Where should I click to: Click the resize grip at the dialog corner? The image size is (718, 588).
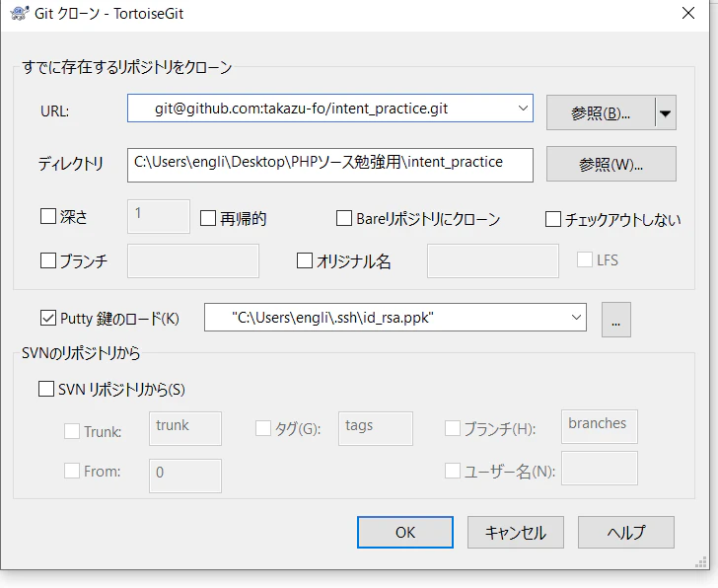700,562
